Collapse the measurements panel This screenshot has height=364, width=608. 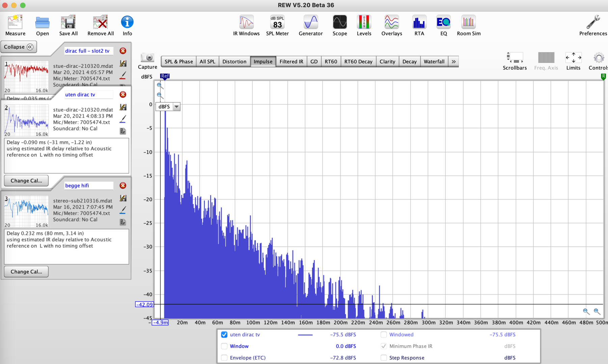click(19, 47)
